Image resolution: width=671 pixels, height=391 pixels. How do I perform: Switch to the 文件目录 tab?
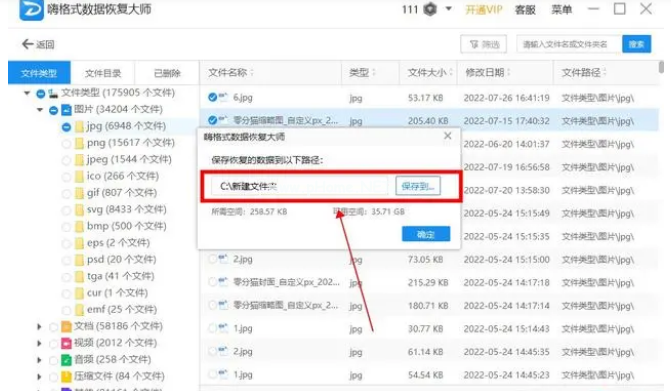point(103,73)
